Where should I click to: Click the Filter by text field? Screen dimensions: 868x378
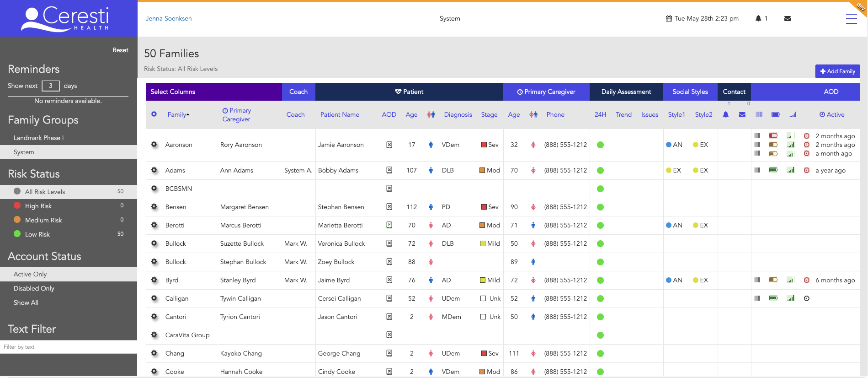click(x=69, y=347)
